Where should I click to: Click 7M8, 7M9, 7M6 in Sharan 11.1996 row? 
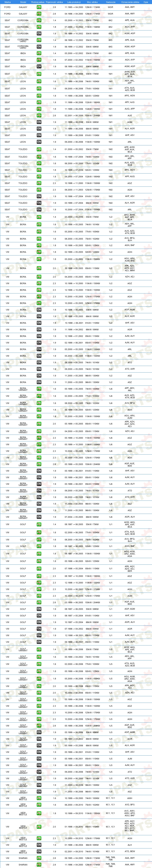(110, 865)
